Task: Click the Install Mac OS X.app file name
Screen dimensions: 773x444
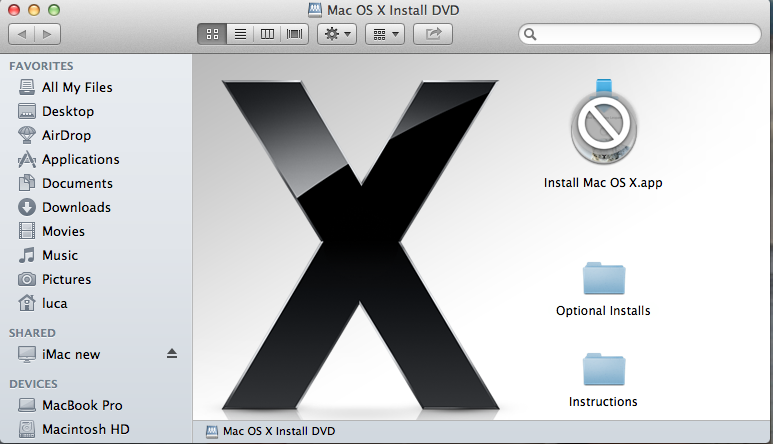Action: [603, 183]
